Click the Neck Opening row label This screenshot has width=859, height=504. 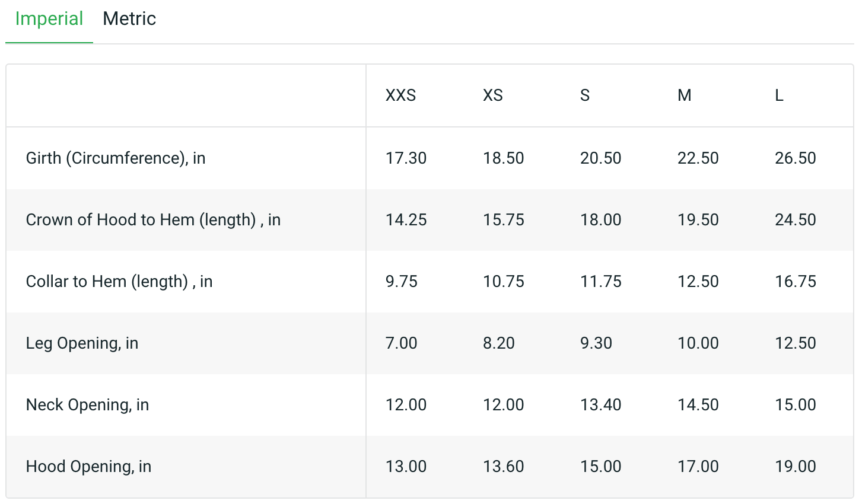[87, 405]
